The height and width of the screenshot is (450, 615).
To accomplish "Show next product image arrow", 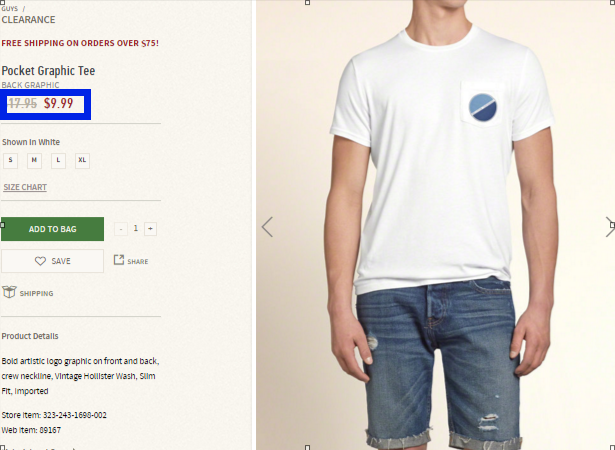I will point(610,227).
